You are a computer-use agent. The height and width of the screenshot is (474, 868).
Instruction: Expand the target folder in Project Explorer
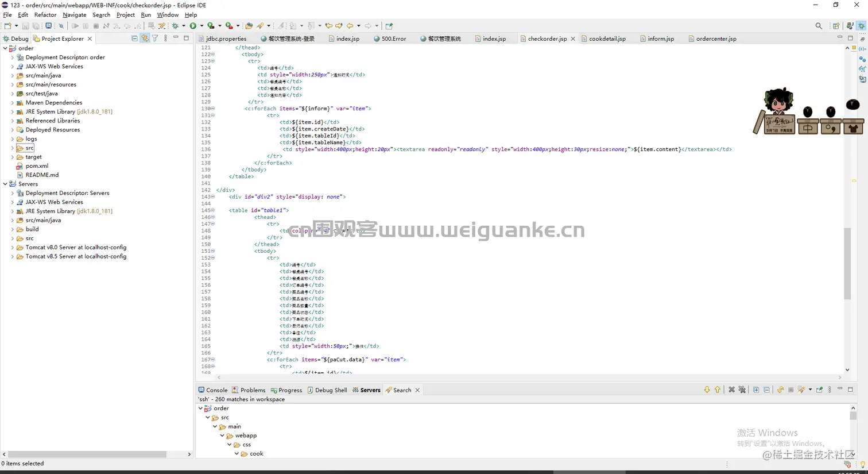point(13,157)
